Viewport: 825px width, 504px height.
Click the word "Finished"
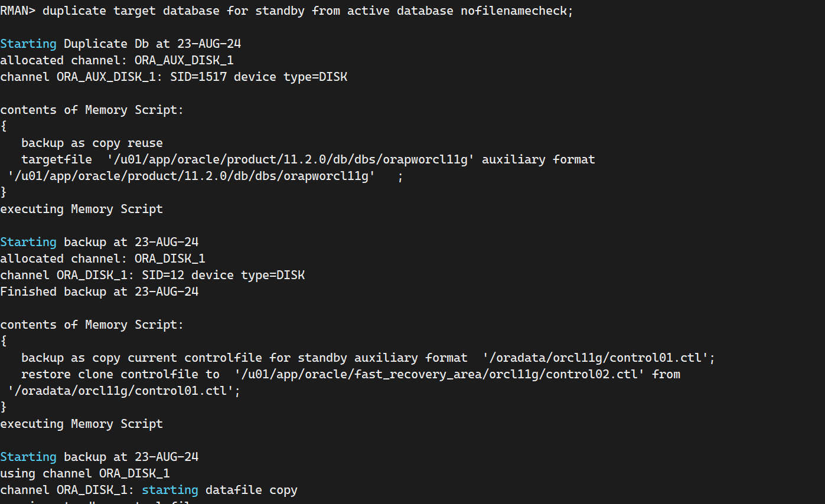(28, 292)
